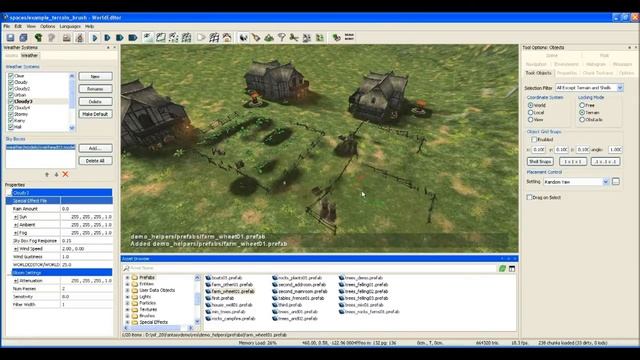
Task: Expand the Wind Speed property row
Action: (x=16, y=249)
